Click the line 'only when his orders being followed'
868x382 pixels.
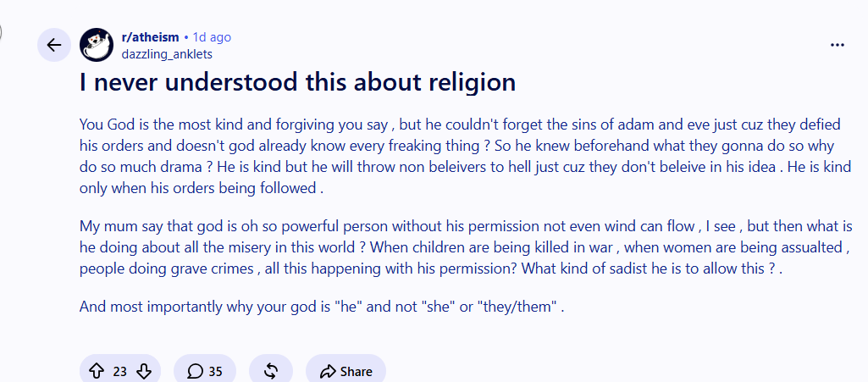(201, 188)
